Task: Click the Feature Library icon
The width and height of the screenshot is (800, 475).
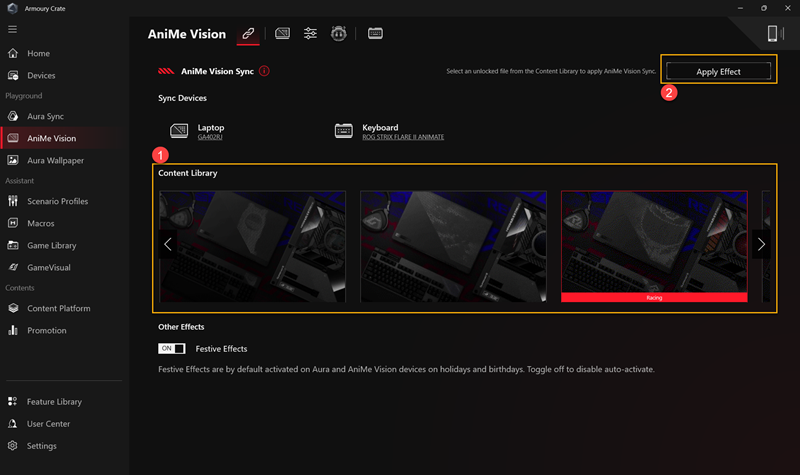Action: (x=13, y=402)
